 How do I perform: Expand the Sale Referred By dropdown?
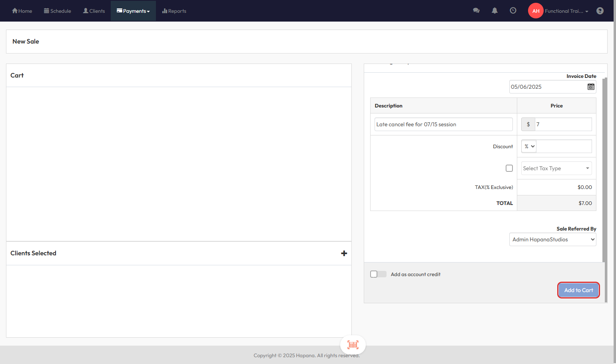tap(552, 239)
